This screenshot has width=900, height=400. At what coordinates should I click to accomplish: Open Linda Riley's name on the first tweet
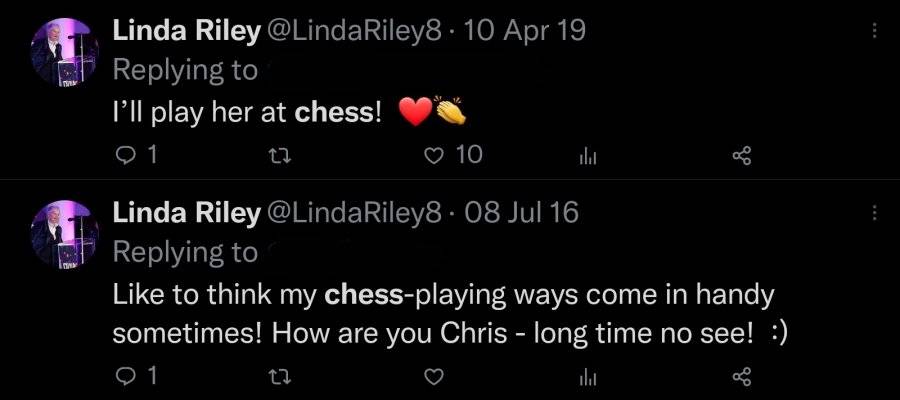[187, 32]
